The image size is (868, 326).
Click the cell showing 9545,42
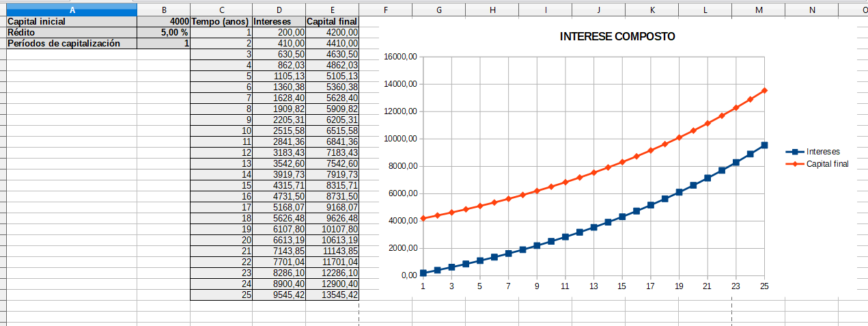(279, 295)
